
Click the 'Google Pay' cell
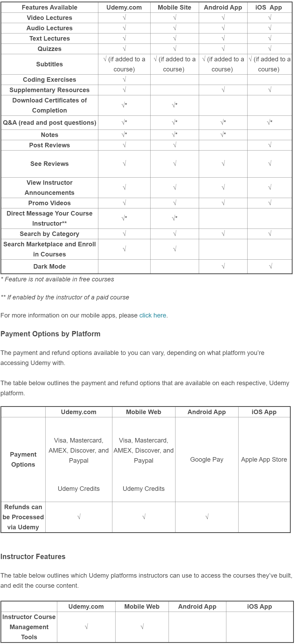point(207,460)
